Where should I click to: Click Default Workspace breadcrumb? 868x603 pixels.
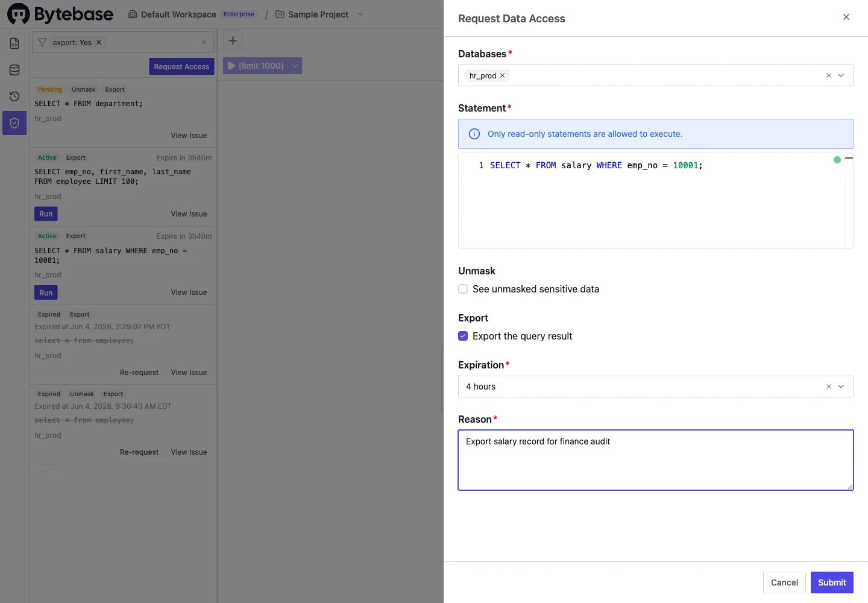[178, 14]
